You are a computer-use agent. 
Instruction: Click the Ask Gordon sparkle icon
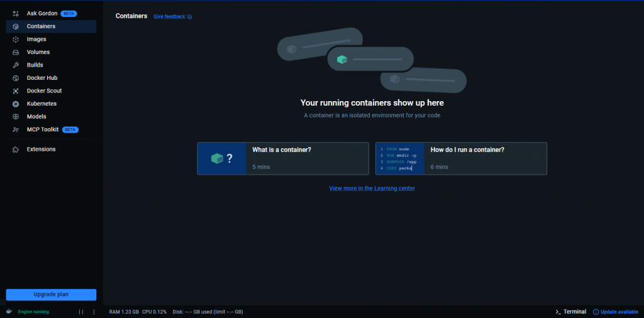tap(16, 14)
